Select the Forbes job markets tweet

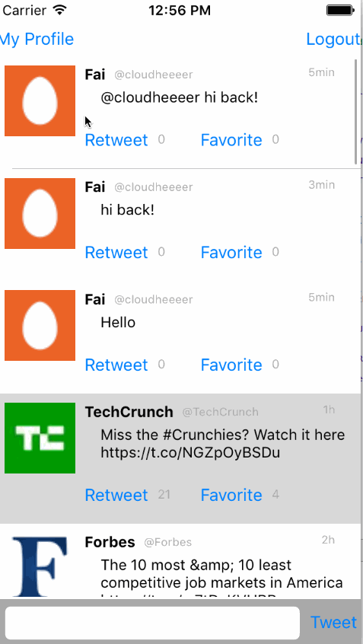click(180, 561)
